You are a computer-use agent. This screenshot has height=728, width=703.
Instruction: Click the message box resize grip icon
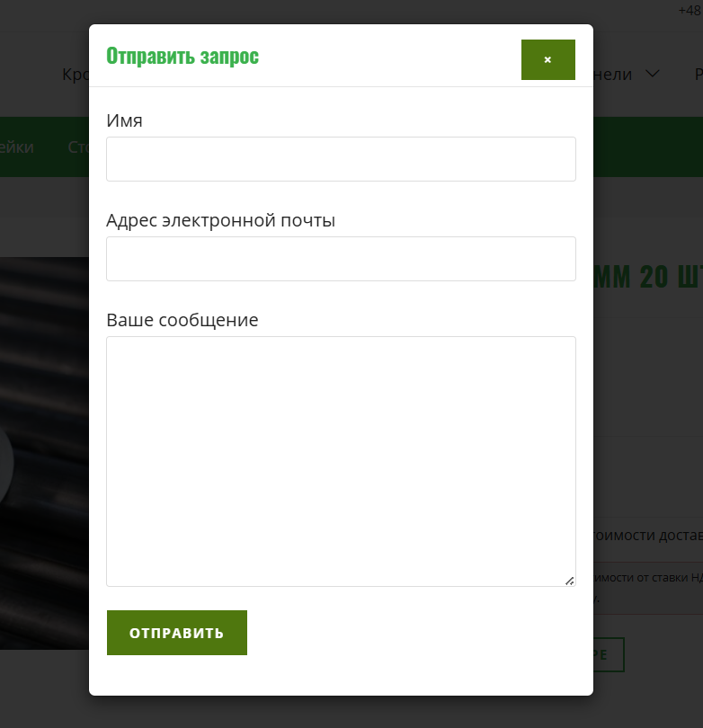pyautogui.click(x=569, y=581)
